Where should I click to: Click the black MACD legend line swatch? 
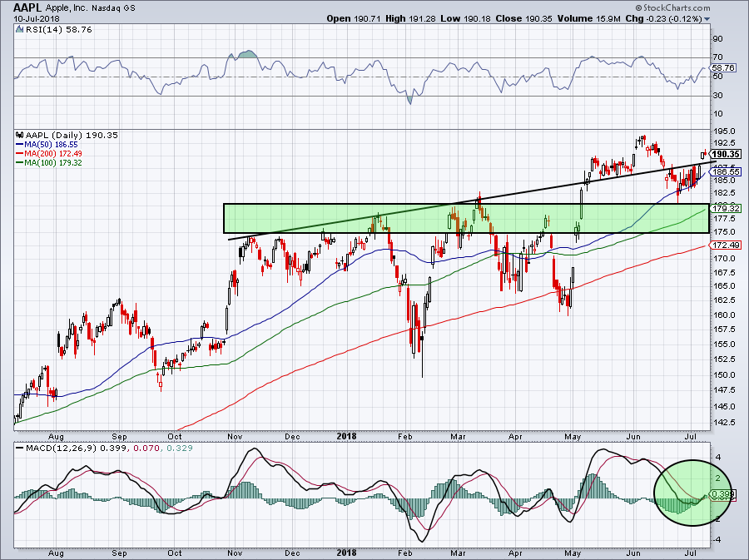click(x=20, y=448)
